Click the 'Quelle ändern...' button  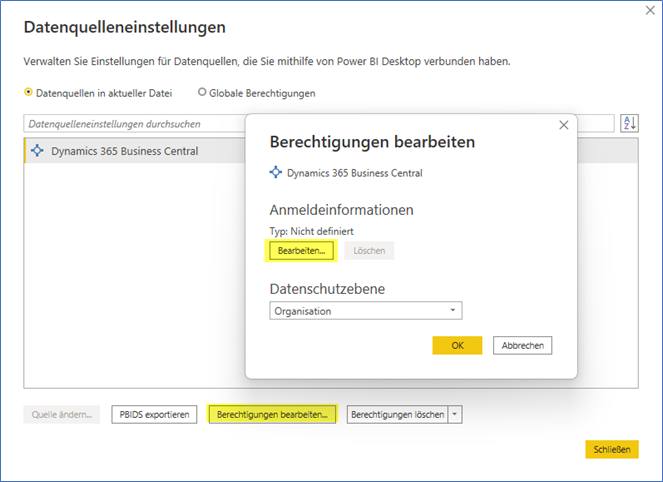pyautogui.click(x=62, y=414)
